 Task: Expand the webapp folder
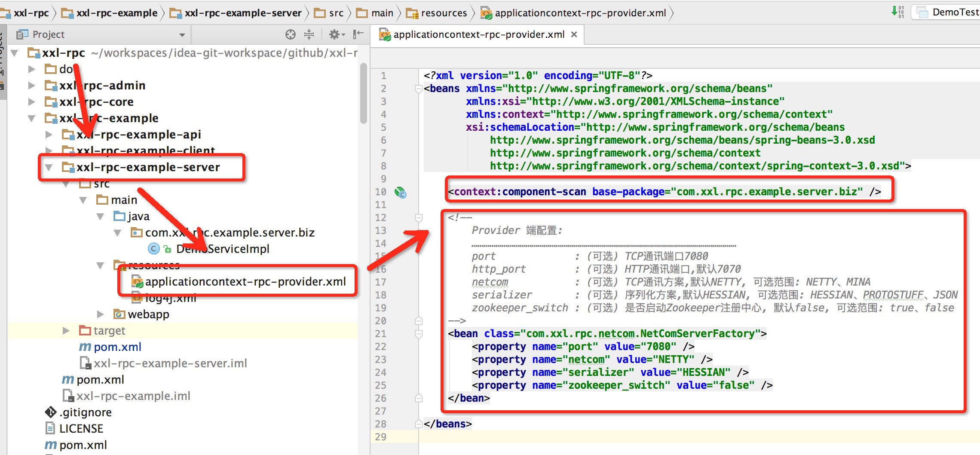click(100, 314)
